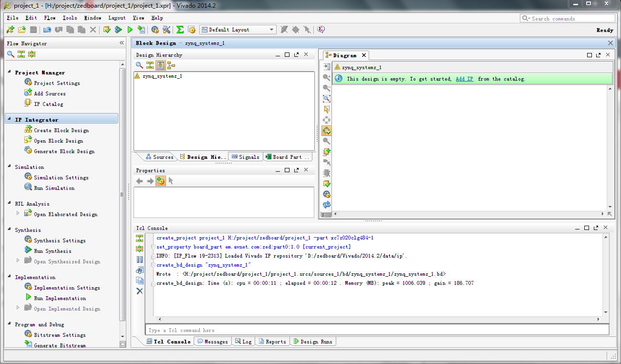This screenshot has width=621, height=364.
Task: Toggle auto-fit selection button in Diagram toolbar
Action: point(327,130)
